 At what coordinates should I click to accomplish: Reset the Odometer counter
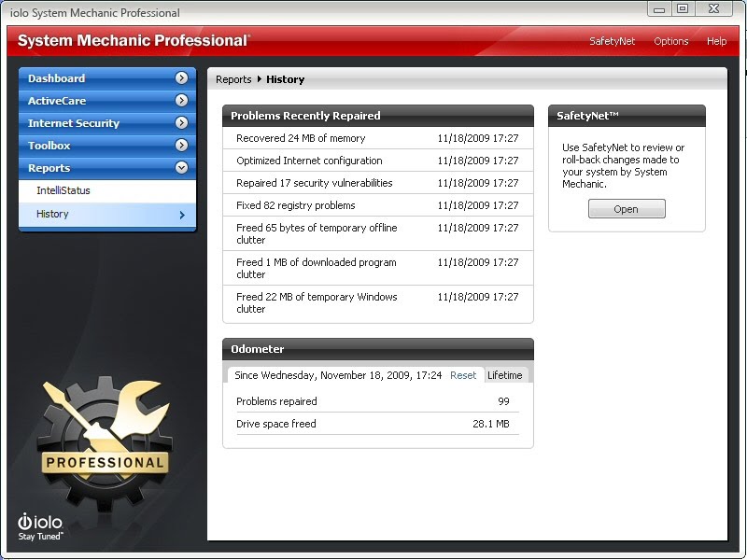(463, 375)
